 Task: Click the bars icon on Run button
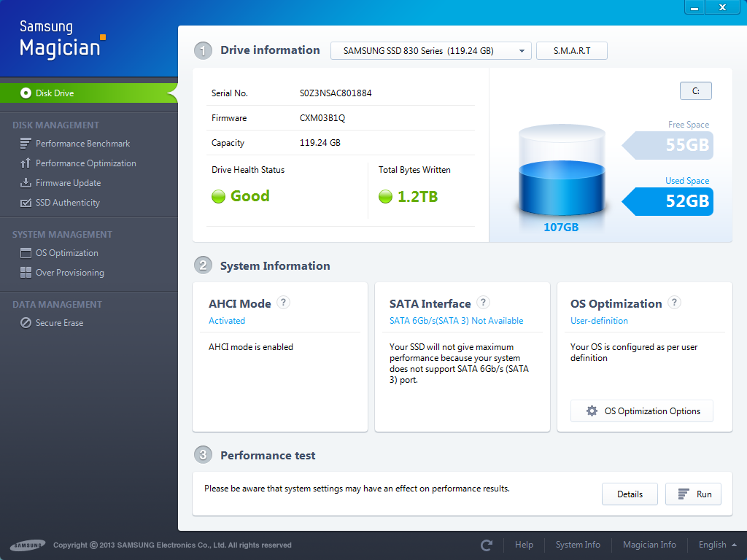click(x=684, y=494)
